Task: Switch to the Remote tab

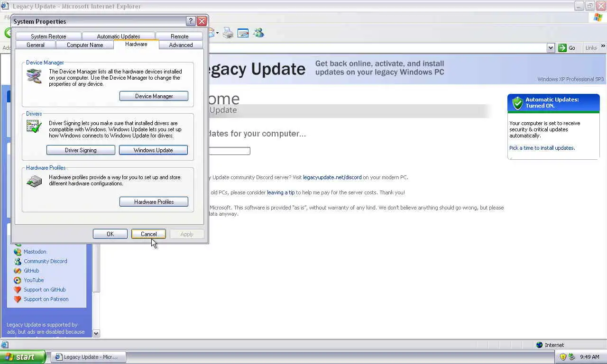Action: coord(179,36)
